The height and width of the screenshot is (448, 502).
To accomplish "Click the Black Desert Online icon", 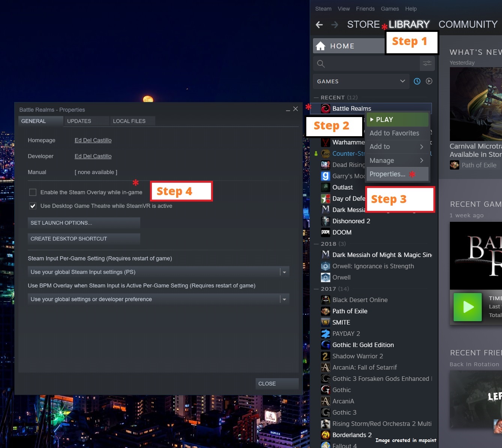I will [325, 300].
